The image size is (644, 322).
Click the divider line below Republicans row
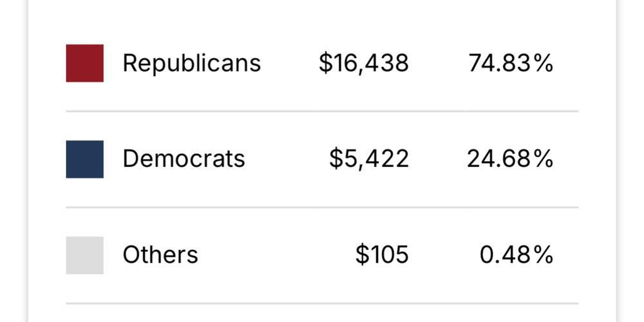[322, 111]
